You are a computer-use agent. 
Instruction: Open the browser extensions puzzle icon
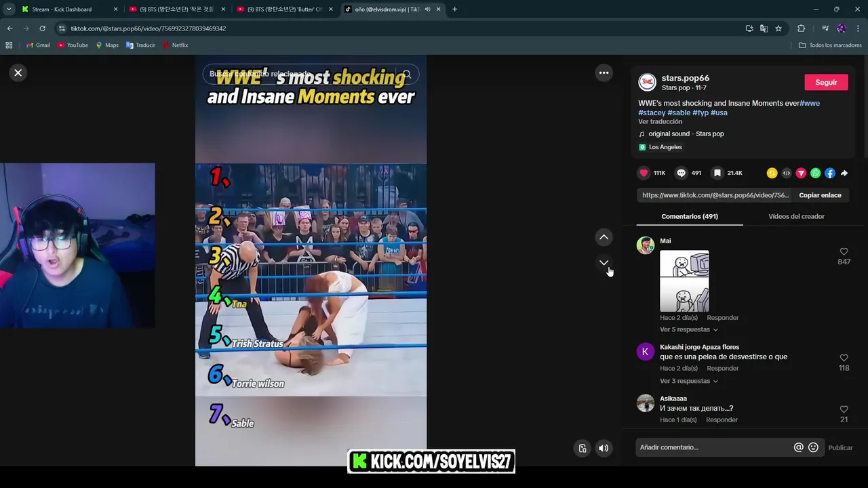(x=802, y=28)
